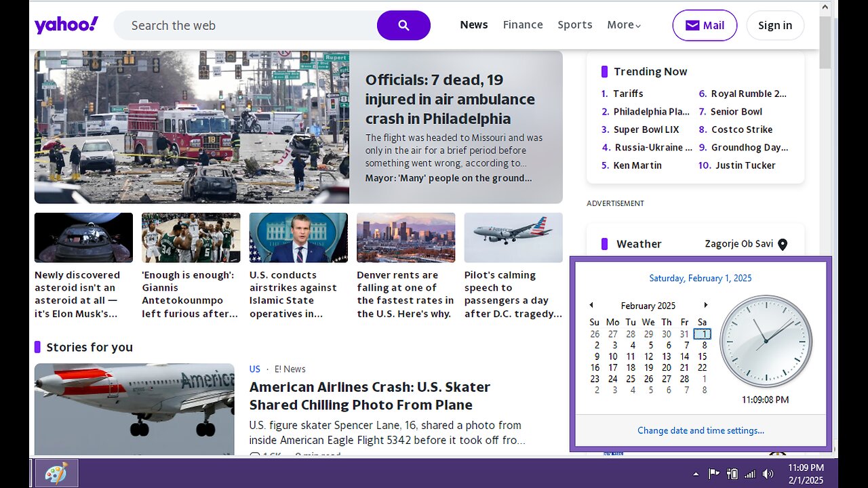868x488 pixels.
Task: Select trending topic Tariffs
Action: 628,94
